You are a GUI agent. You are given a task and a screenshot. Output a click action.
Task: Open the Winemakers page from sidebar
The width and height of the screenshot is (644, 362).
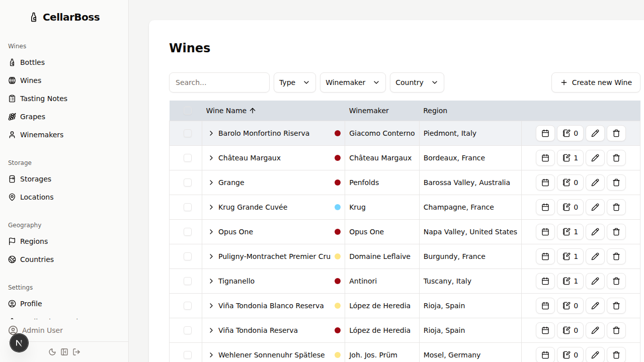[x=42, y=135]
